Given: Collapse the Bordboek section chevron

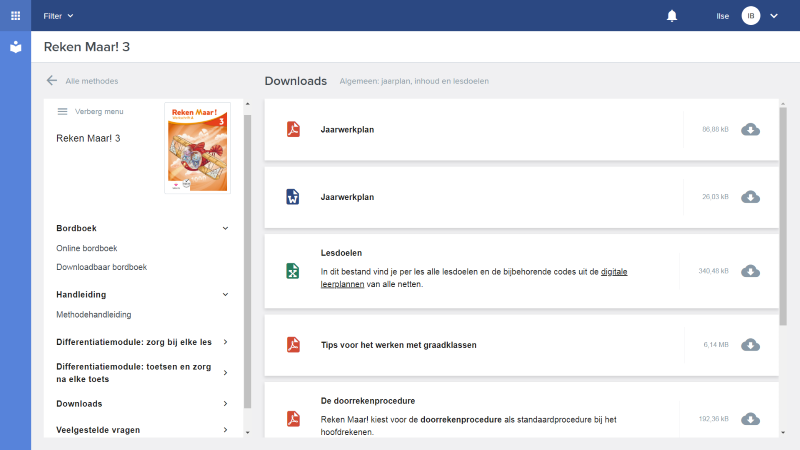Looking at the screenshot, I should (225, 228).
